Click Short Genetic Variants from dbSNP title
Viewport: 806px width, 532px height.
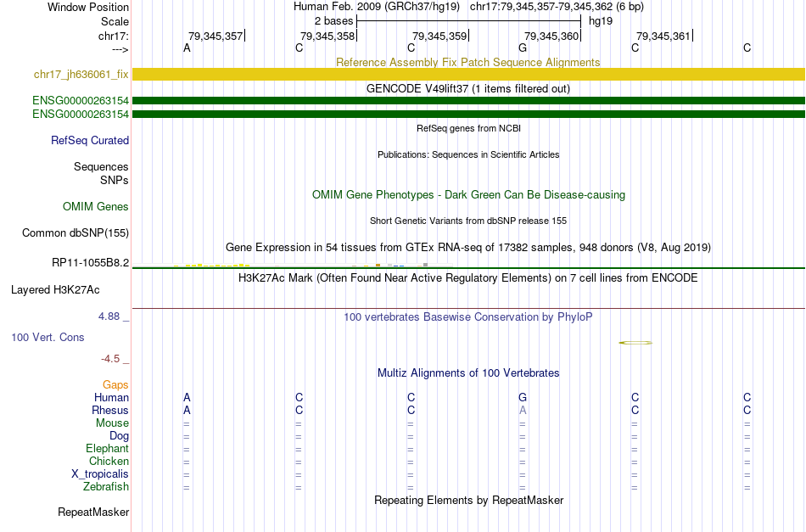[x=468, y=221]
